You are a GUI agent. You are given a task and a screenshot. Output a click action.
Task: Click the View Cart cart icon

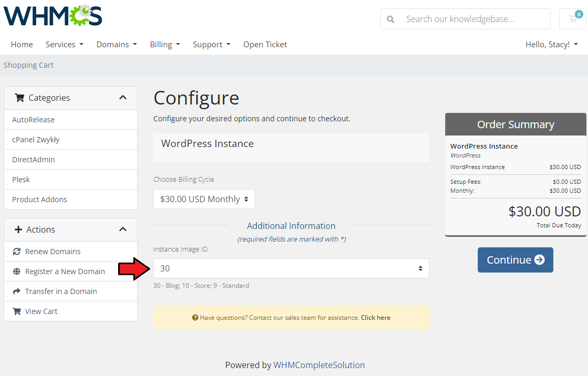click(x=16, y=311)
